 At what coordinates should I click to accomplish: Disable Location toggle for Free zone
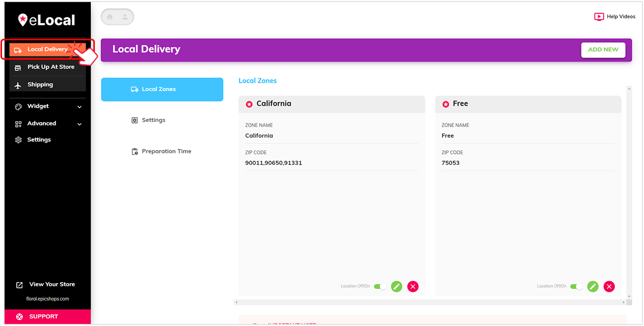coord(576,286)
